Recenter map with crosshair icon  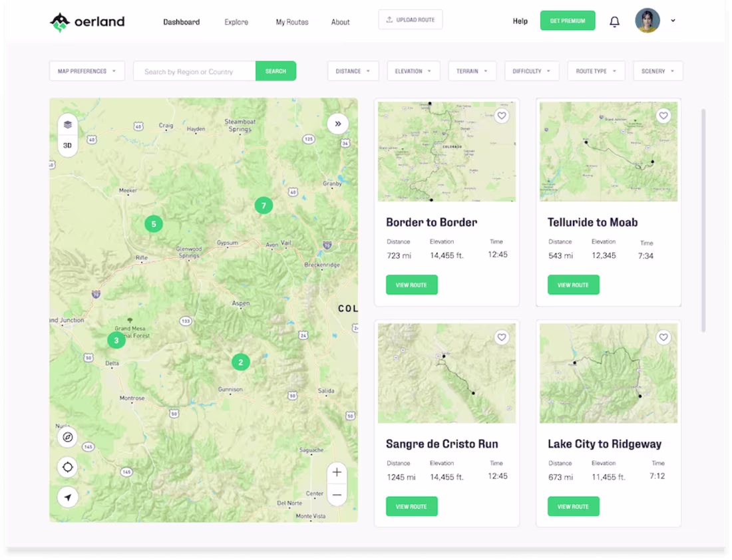(x=68, y=467)
